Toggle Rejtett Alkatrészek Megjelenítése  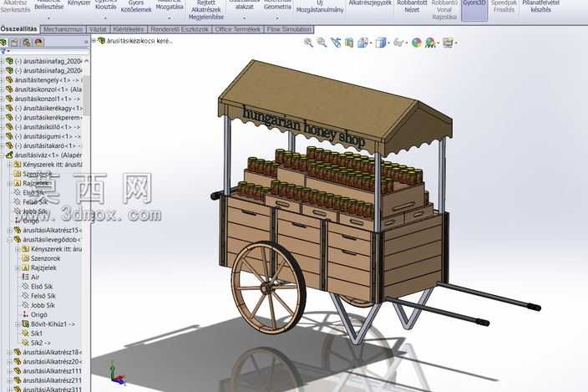tap(205, 10)
